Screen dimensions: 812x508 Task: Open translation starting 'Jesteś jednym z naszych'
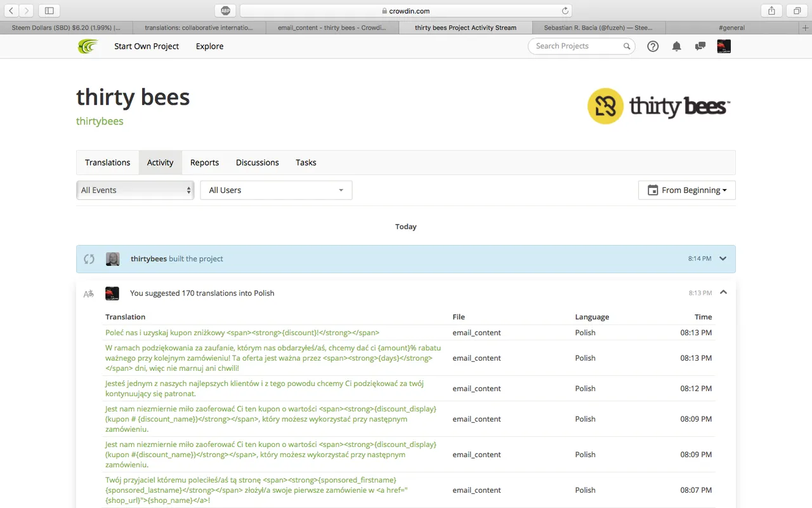265,389
